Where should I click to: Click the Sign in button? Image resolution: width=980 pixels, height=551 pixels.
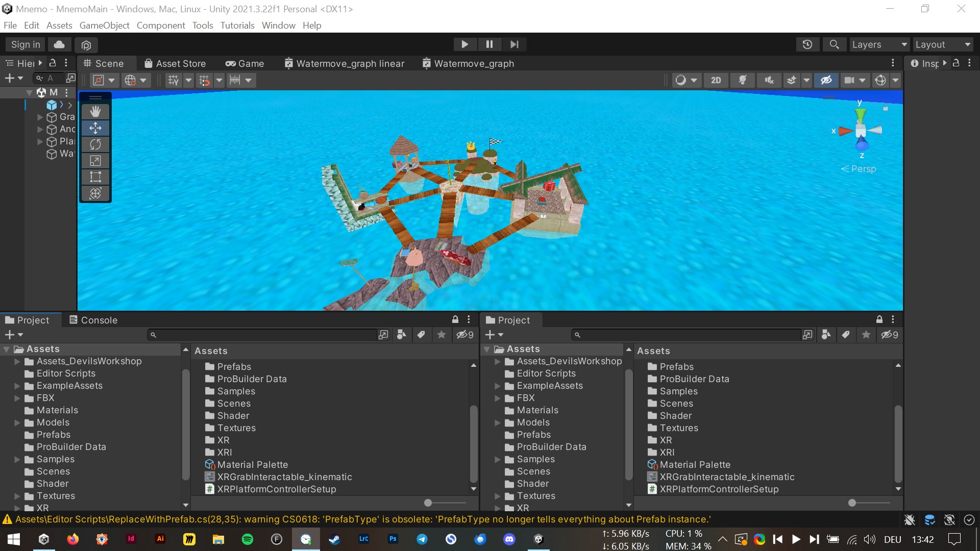(x=26, y=44)
